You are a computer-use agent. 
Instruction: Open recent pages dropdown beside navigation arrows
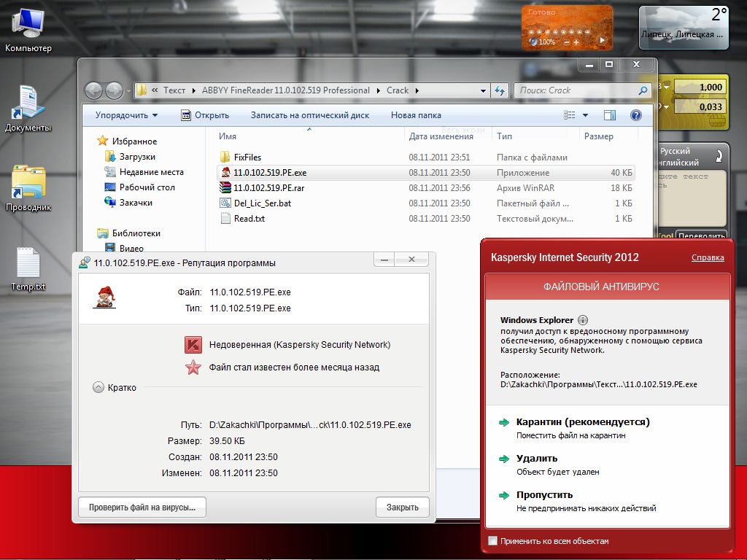click(128, 90)
